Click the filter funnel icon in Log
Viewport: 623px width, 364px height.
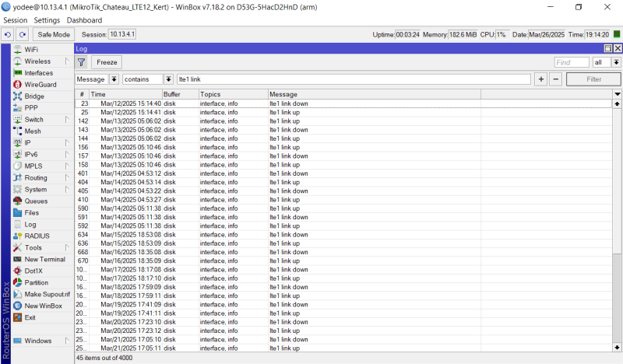[82, 62]
